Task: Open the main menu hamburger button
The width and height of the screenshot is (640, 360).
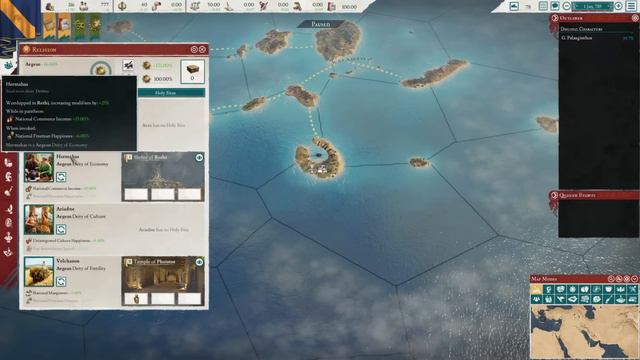Action: [x=631, y=6]
